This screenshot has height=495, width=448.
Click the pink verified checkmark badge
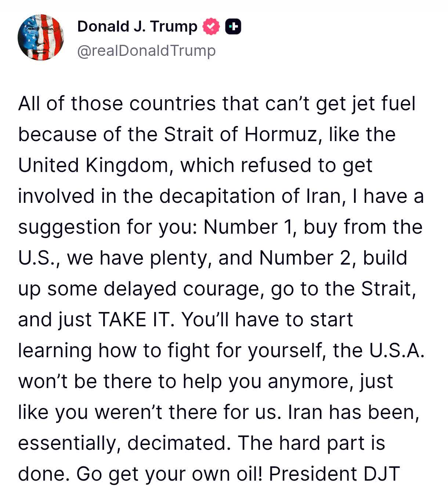coord(211,27)
